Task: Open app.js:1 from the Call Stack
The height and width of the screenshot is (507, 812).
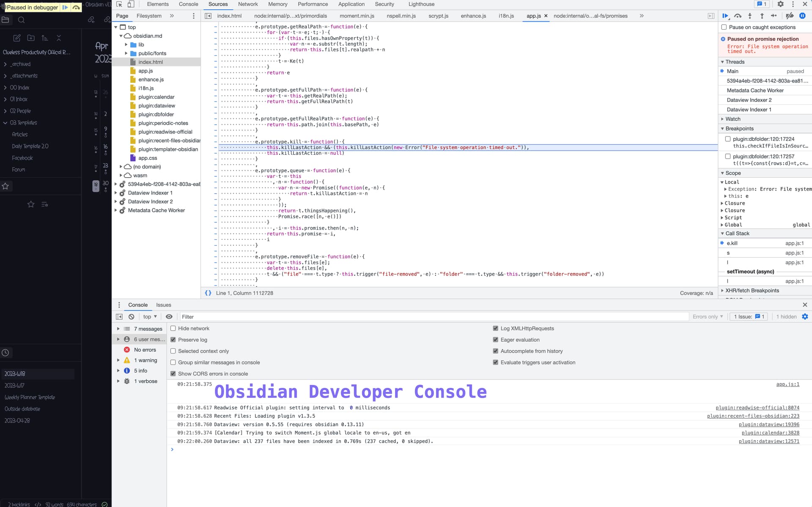Action: (x=794, y=243)
